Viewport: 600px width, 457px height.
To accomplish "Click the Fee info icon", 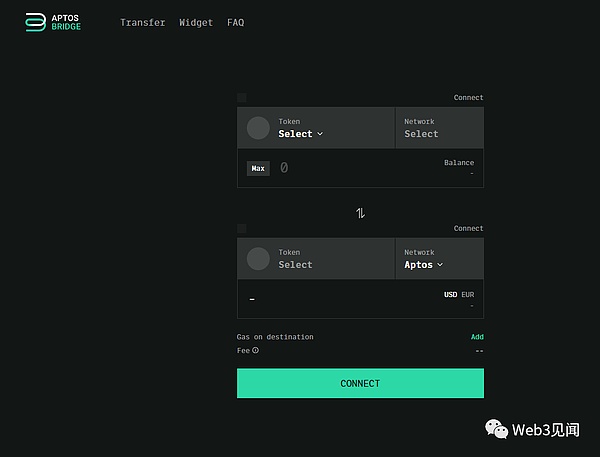I will click(255, 350).
